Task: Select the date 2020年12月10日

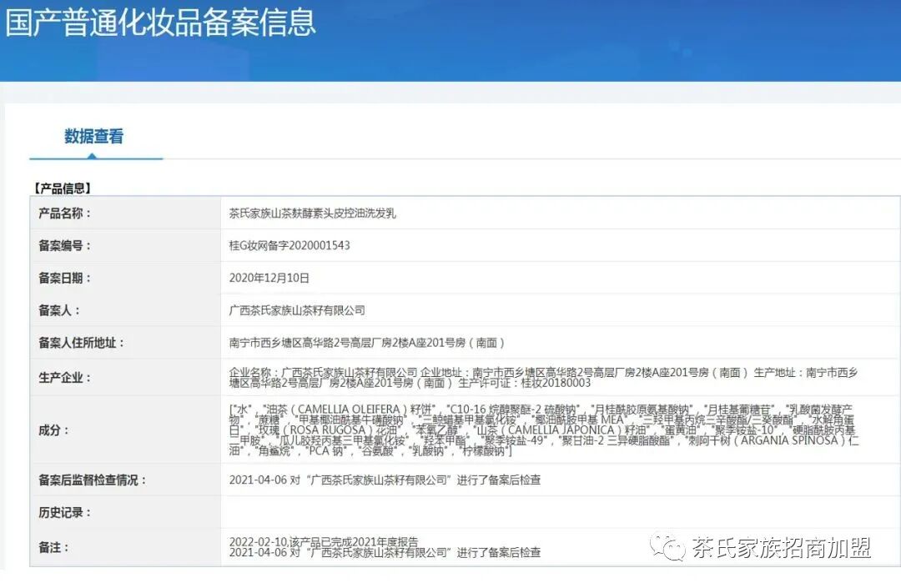Action: coord(269,279)
